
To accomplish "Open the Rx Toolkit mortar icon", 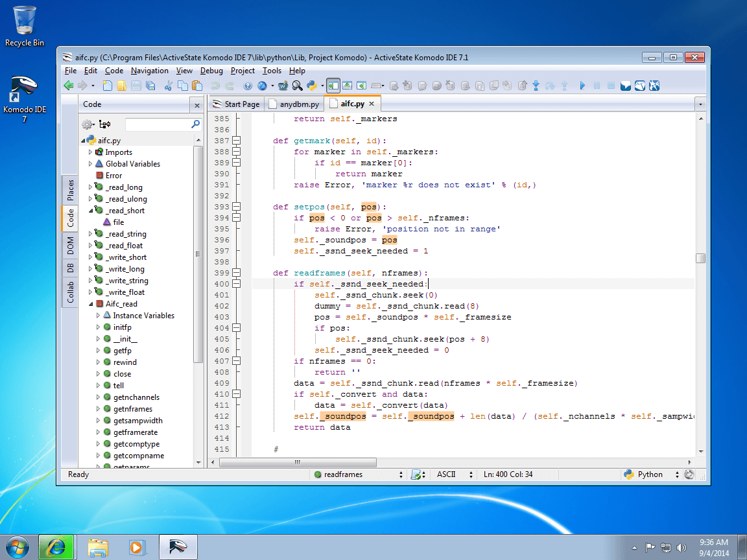I will [x=283, y=86].
